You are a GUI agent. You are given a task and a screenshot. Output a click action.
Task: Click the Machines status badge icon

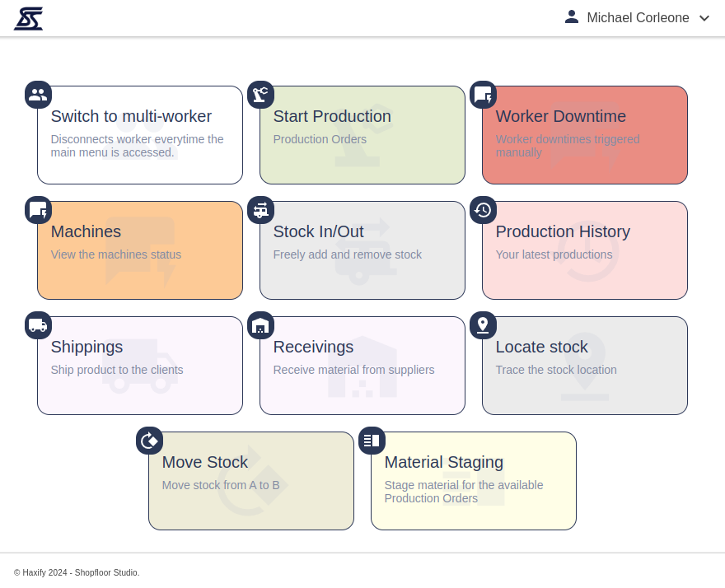38,210
